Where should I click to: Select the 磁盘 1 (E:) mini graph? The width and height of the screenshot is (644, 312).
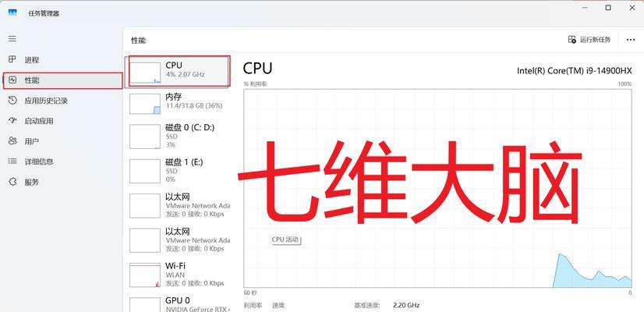(145, 171)
